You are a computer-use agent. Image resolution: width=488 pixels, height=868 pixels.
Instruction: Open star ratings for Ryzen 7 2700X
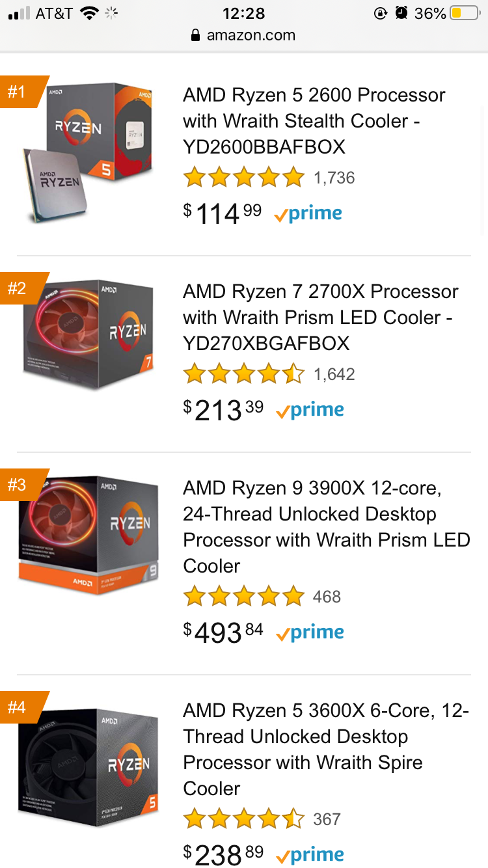[x=243, y=373]
